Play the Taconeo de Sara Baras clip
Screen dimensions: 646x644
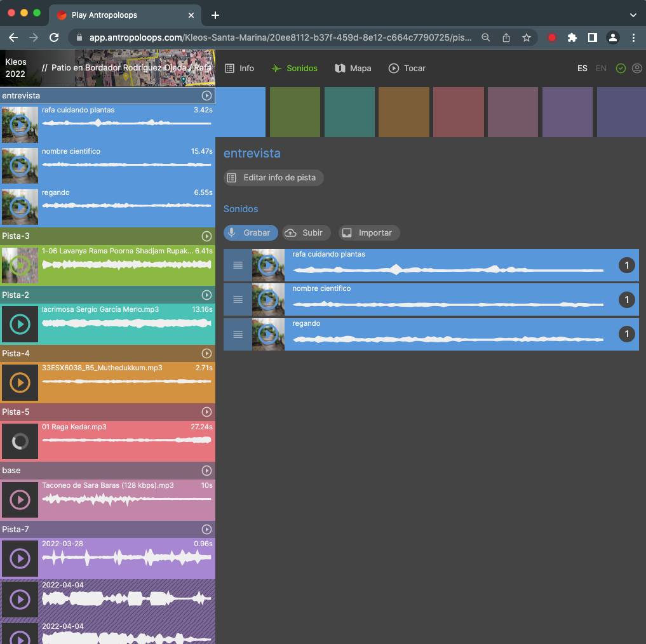(20, 500)
